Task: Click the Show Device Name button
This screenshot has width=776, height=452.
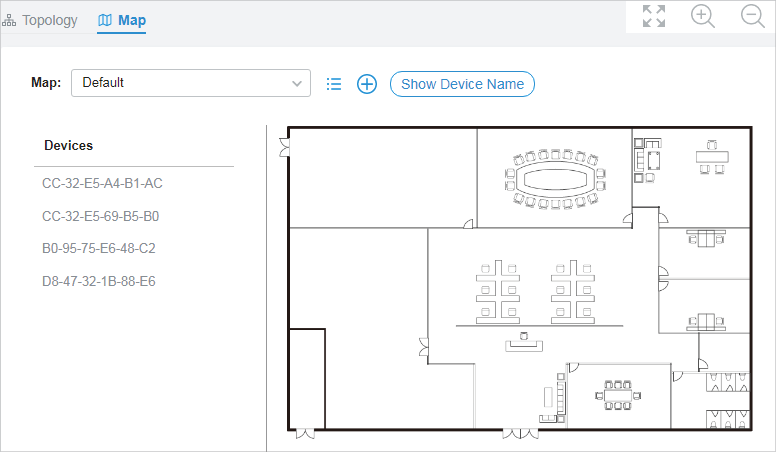Action: click(x=462, y=84)
